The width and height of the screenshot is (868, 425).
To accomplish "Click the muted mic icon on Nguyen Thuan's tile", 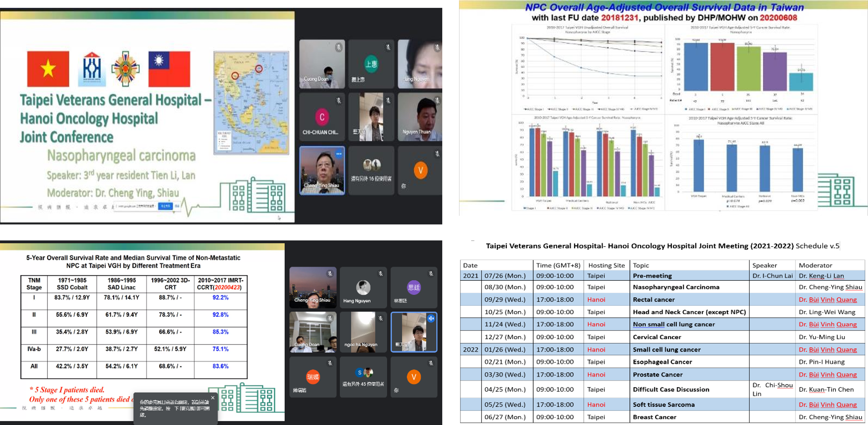I will (437, 100).
